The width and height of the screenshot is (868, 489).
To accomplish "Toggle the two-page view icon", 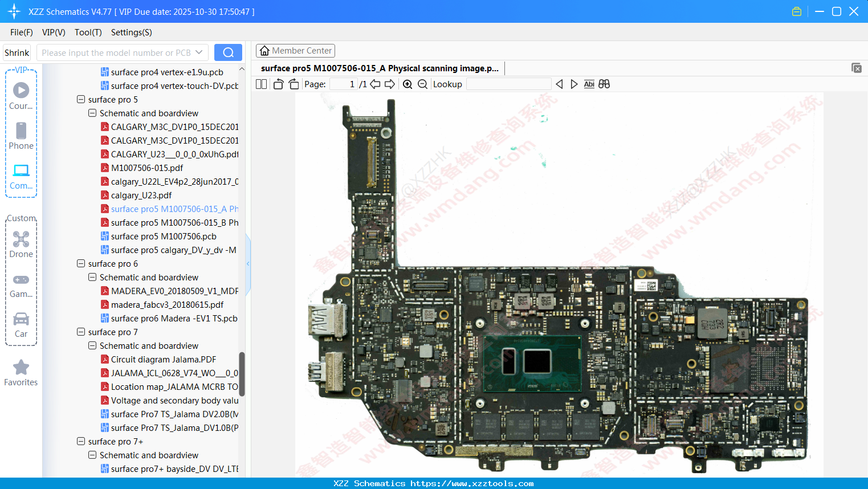I will click(x=261, y=84).
